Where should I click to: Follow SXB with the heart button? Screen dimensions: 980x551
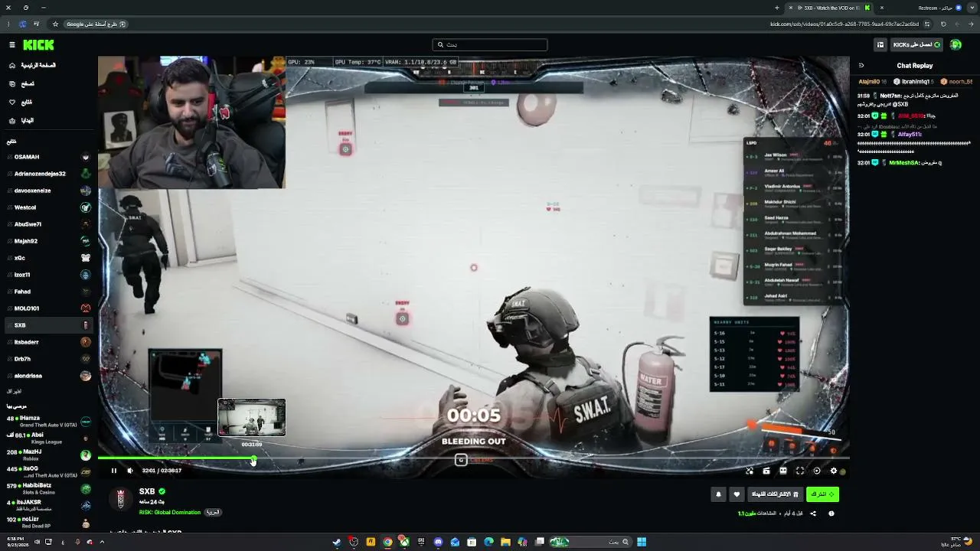click(737, 494)
